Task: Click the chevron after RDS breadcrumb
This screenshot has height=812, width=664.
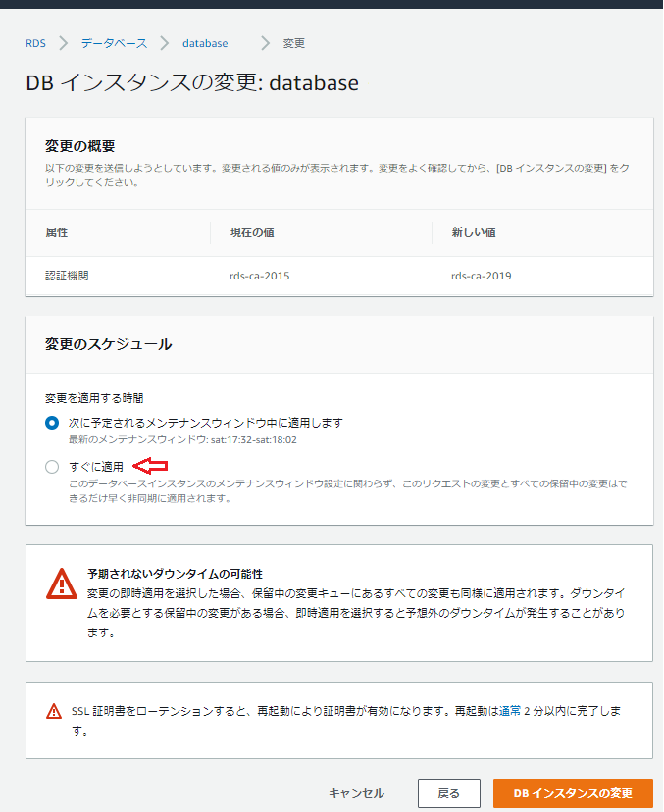Action: coord(63,43)
